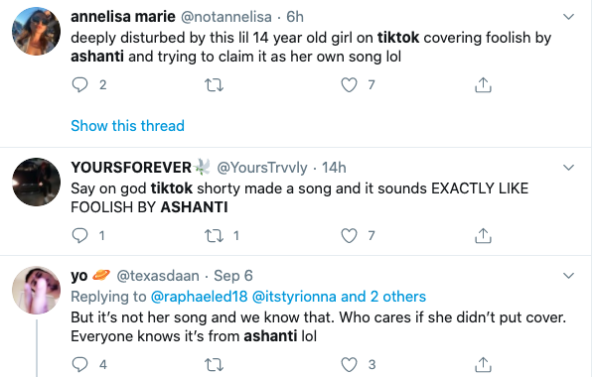Share annelisa marie's tweet
The height and width of the screenshot is (377, 595).
pos(483,85)
